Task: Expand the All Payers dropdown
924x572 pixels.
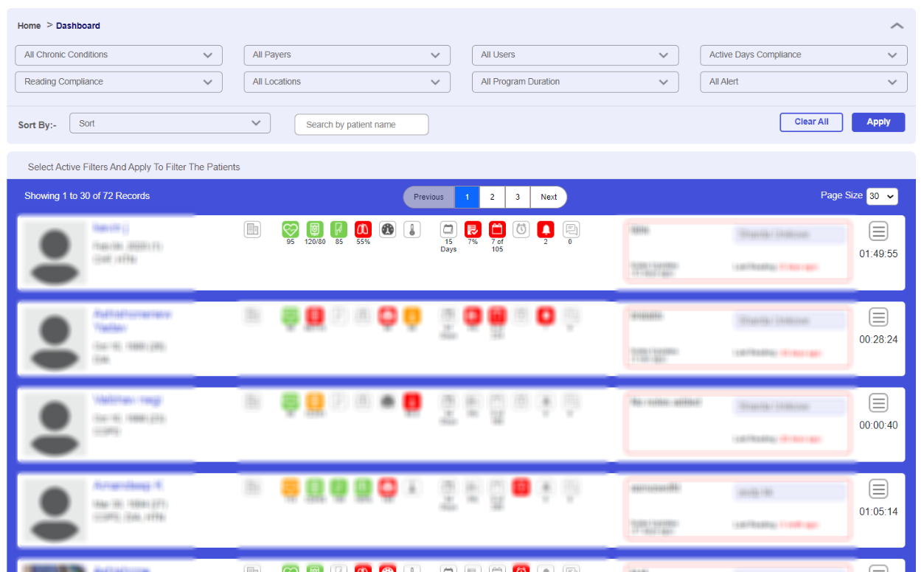Action: tap(347, 55)
